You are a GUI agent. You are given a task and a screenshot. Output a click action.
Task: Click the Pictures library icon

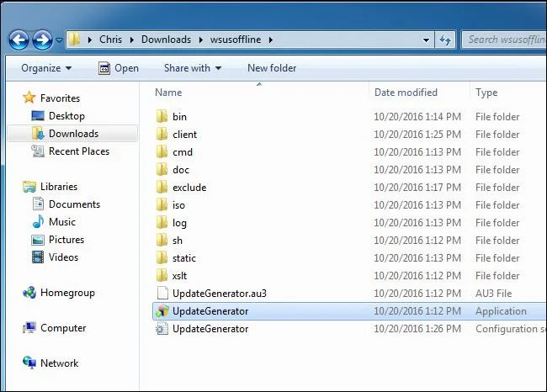(x=38, y=240)
